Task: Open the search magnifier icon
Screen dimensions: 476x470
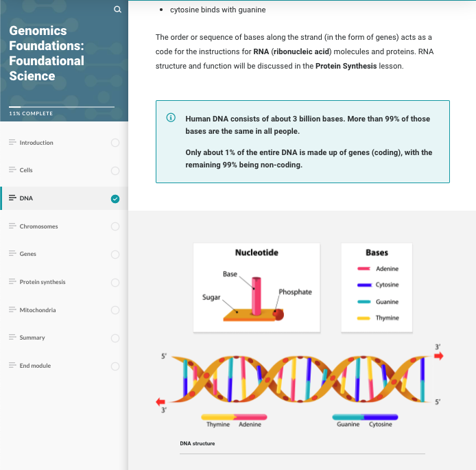Action: (117, 10)
